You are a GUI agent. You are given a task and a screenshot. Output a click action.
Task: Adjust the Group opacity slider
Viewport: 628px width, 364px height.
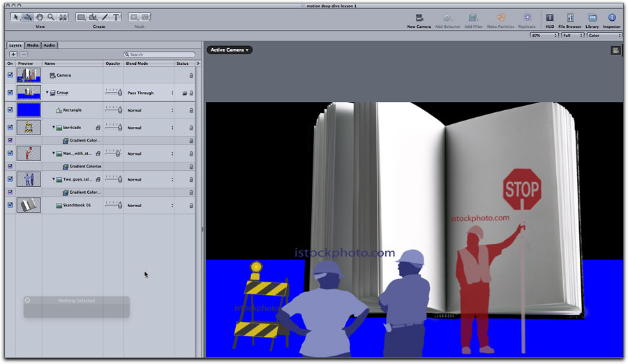click(114, 93)
